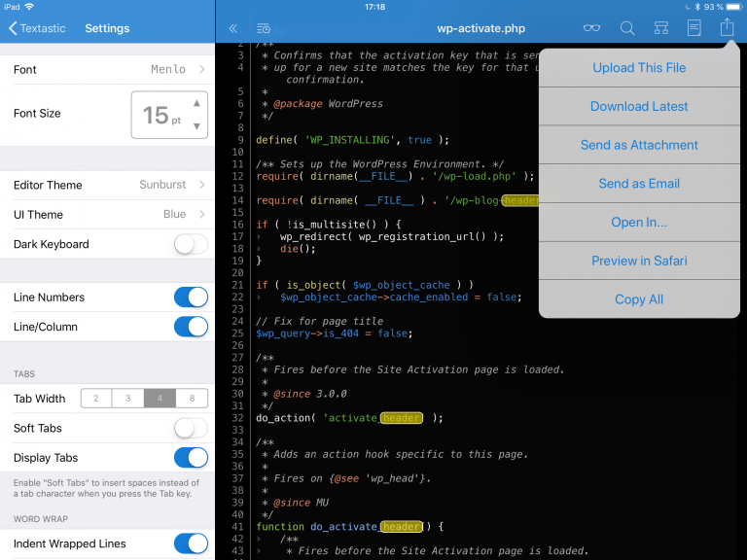Collapse fold arrow on line 17

coord(259,236)
